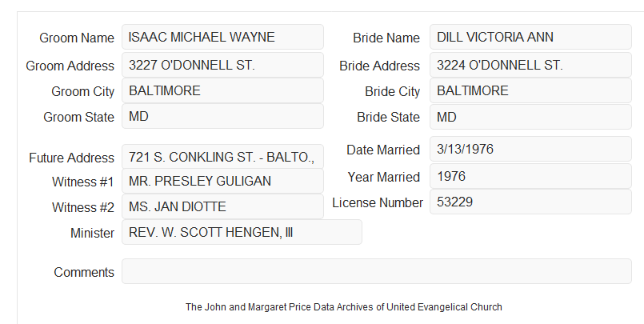Image resolution: width=644 pixels, height=324 pixels.
Task: Click the Bride Name field
Action: point(530,37)
